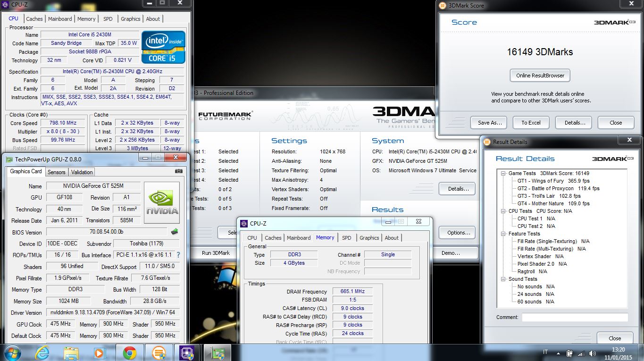This screenshot has width=644, height=361.
Task: Click the IT language indicator
Action: 546,352
